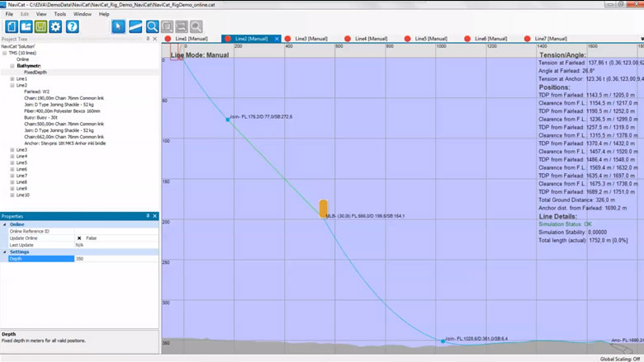This screenshot has width=644, height=362.
Task: Click the Depth value field
Action: pyautogui.click(x=116, y=259)
